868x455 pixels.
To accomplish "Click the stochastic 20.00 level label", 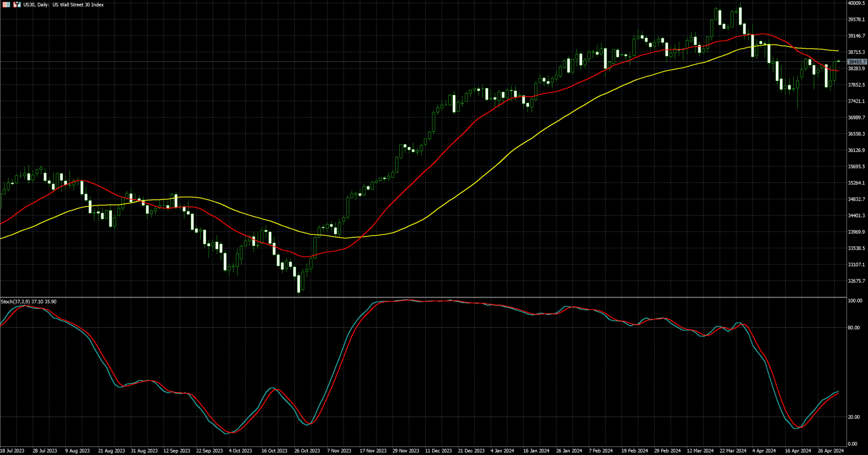I will click(x=853, y=417).
